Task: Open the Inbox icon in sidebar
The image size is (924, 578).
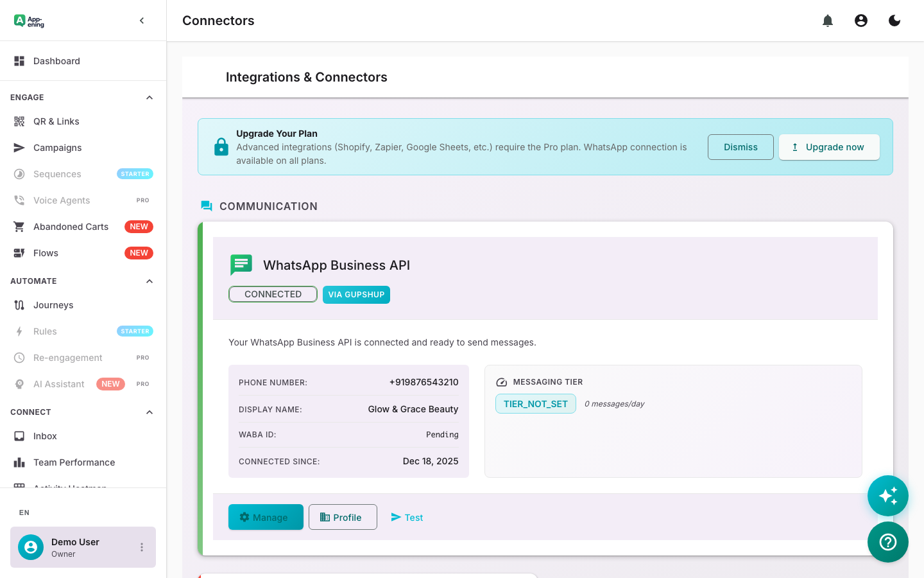Action: tap(19, 435)
